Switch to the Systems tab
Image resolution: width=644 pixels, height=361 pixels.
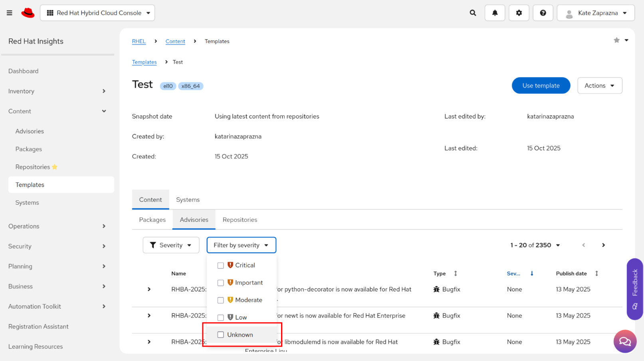point(188,199)
